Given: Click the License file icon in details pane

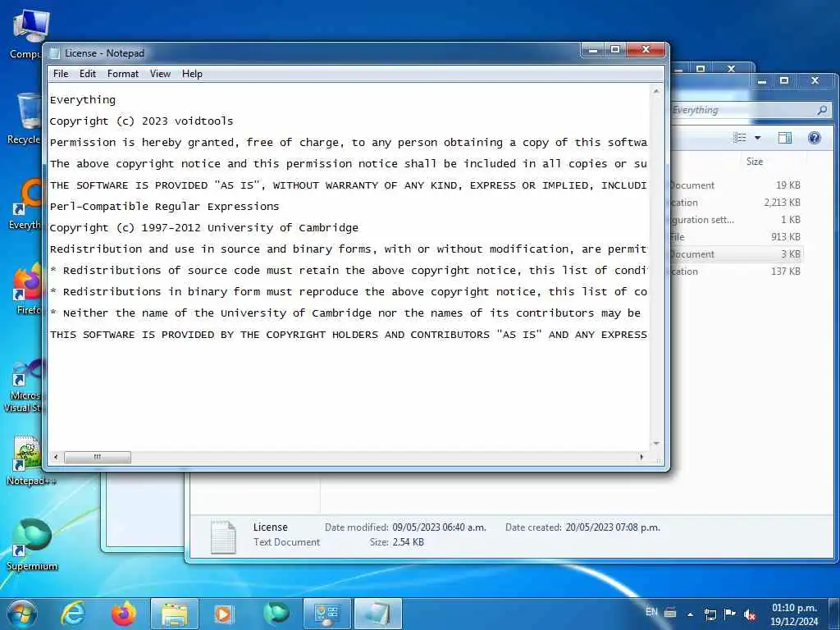Looking at the screenshot, I should [x=223, y=536].
